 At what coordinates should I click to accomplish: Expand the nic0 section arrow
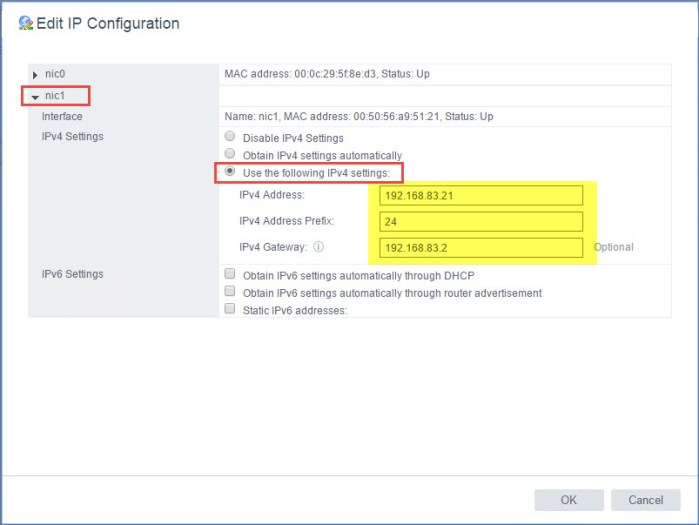35,75
